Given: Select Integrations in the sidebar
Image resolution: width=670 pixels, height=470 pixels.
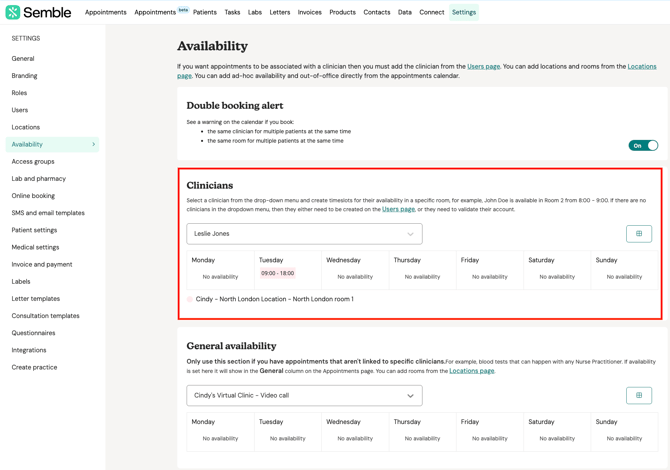Looking at the screenshot, I should [x=29, y=350].
